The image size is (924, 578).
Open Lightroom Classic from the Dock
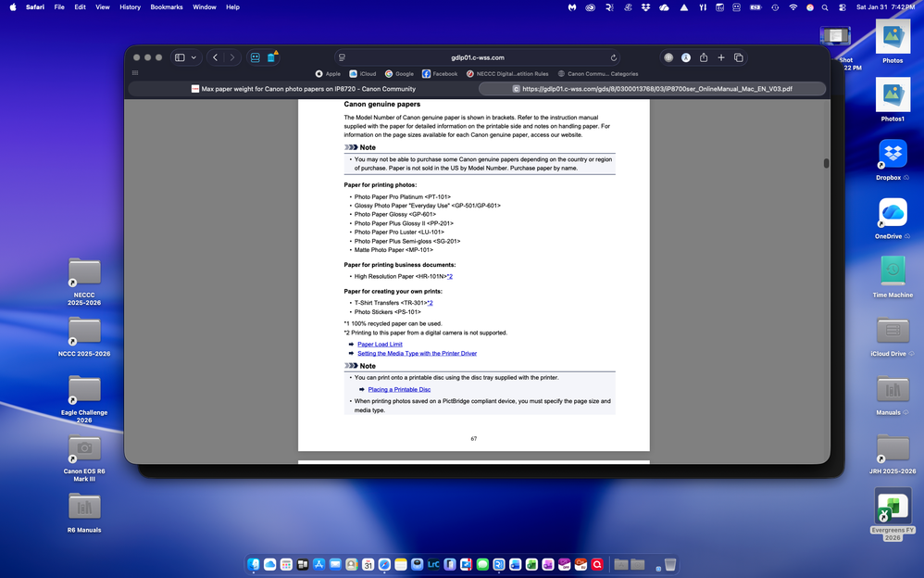[433, 564]
